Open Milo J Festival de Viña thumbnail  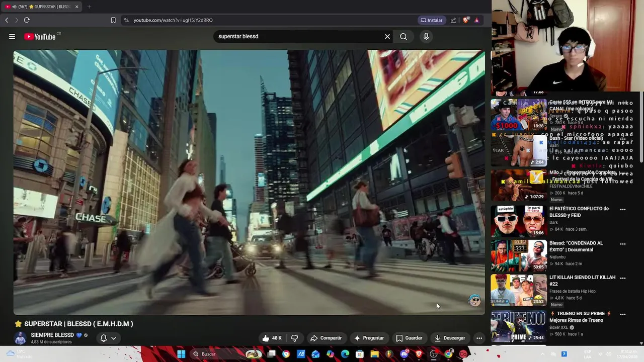(x=519, y=185)
